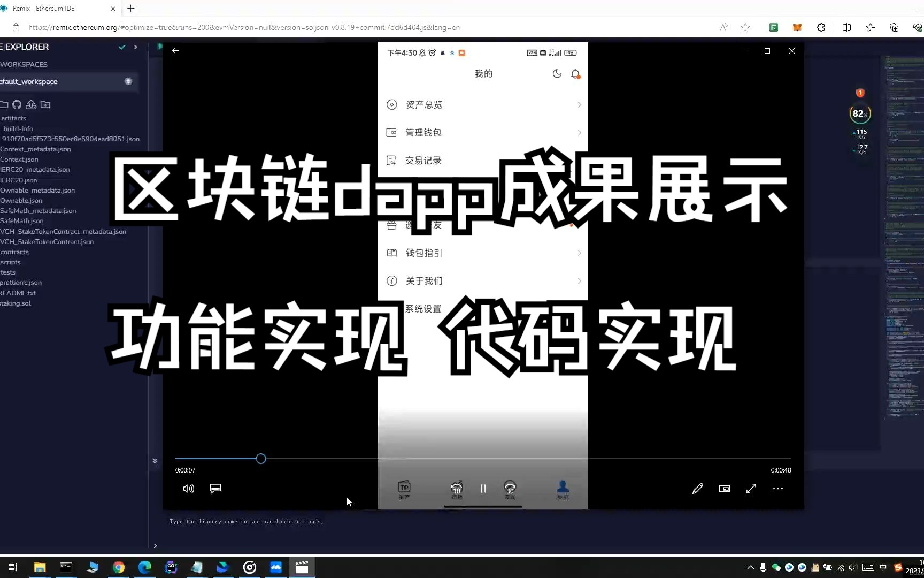Viewport: 924px width, 578px height.
Task: Collapse the File Explorer panel with chevron
Action: tap(135, 47)
